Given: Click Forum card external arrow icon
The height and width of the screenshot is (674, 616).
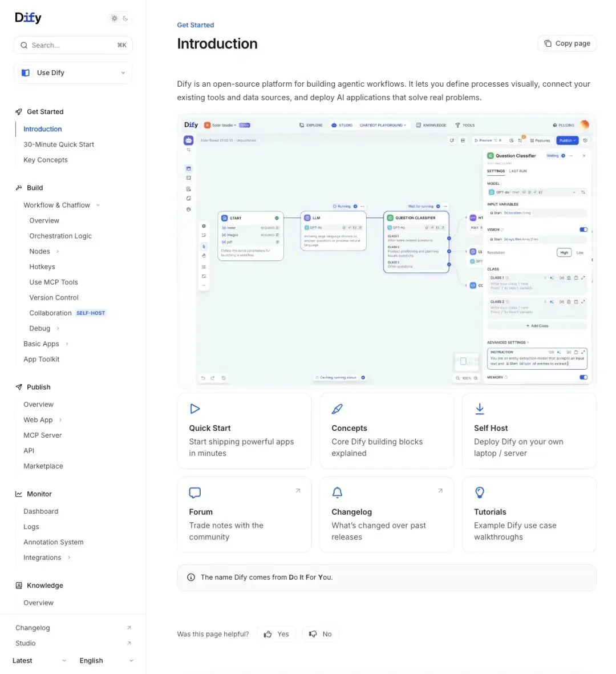Looking at the screenshot, I should (x=298, y=490).
